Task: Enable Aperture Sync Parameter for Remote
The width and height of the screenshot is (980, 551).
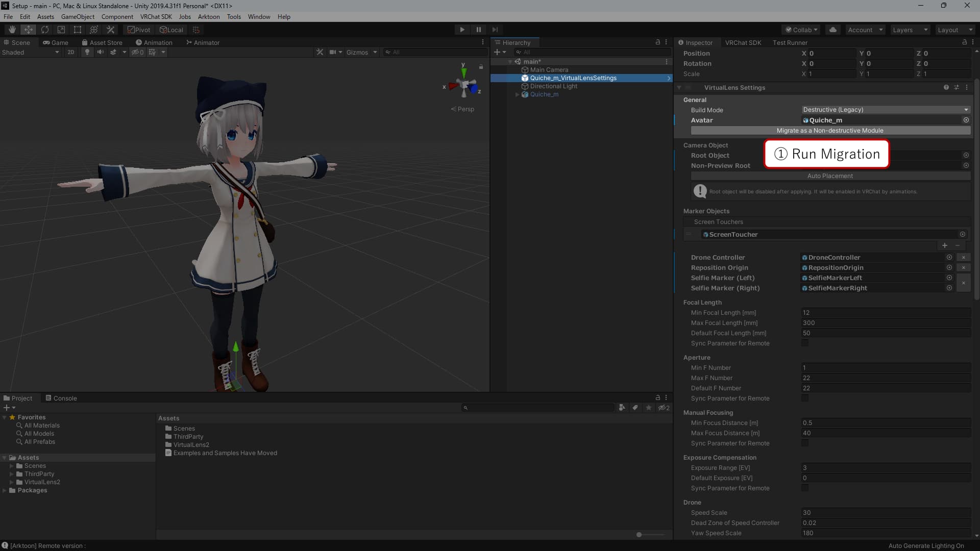Action: [x=805, y=398]
